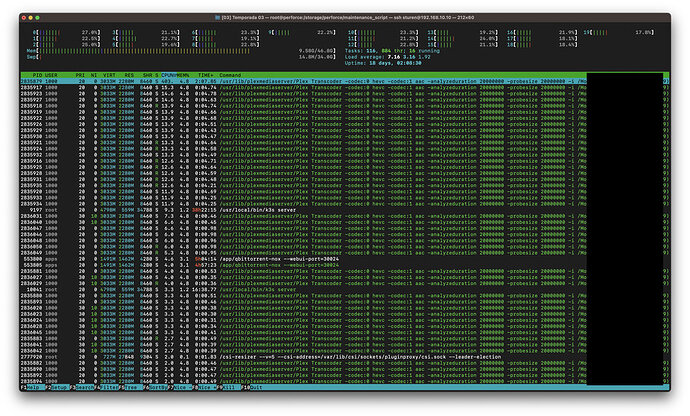
Task: Select the highlighted process row PID 2835879
Action: pos(345,81)
